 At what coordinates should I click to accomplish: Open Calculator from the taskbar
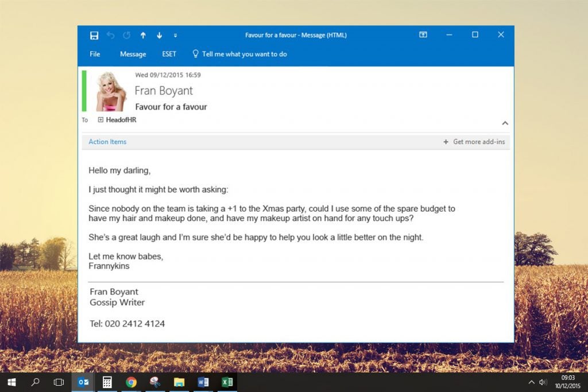(107, 382)
